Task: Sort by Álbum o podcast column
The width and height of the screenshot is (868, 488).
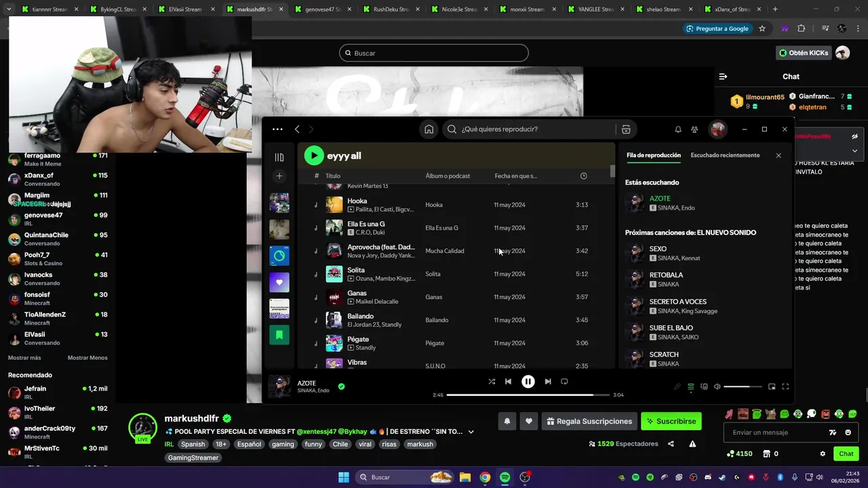Action: tap(448, 176)
